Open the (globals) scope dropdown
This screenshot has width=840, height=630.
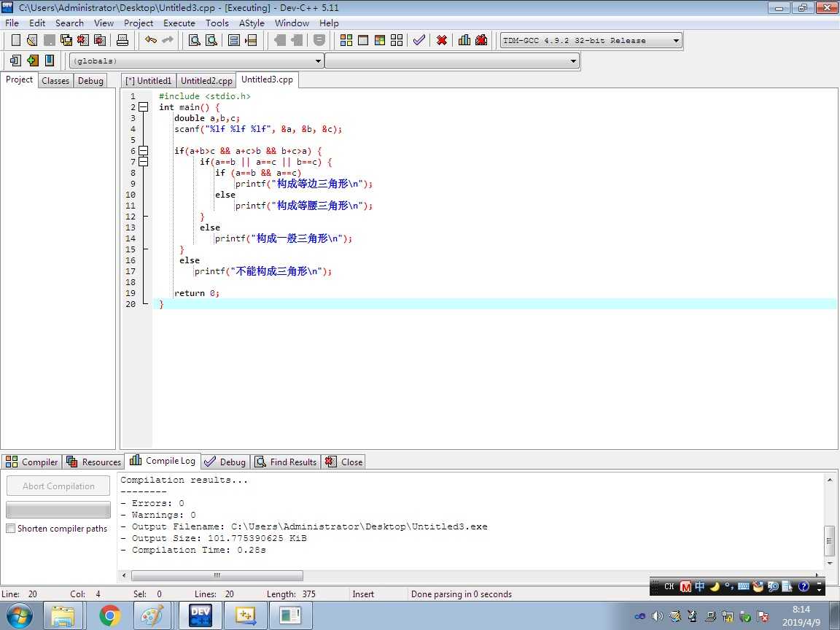[x=196, y=61]
